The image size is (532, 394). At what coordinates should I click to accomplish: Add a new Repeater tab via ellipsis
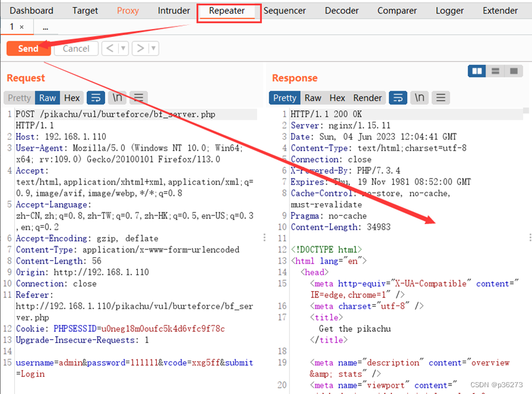coord(46,28)
